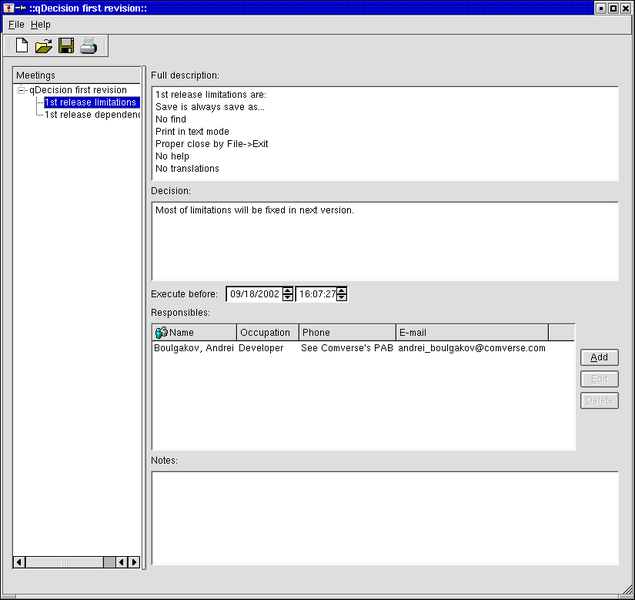This screenshot has width=635, height=600.
Task: Click 'Print in text mode' line
Action: coord(192,132)
